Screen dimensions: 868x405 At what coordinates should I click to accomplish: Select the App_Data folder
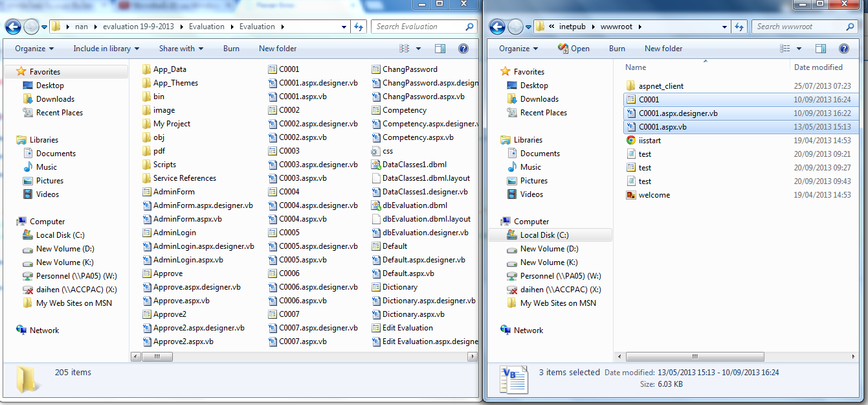(x=170, y=69)
